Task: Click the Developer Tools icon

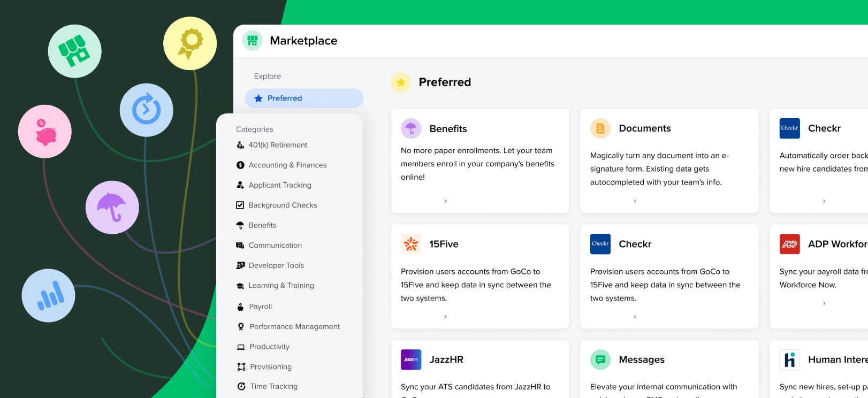Action: point(240,265)
